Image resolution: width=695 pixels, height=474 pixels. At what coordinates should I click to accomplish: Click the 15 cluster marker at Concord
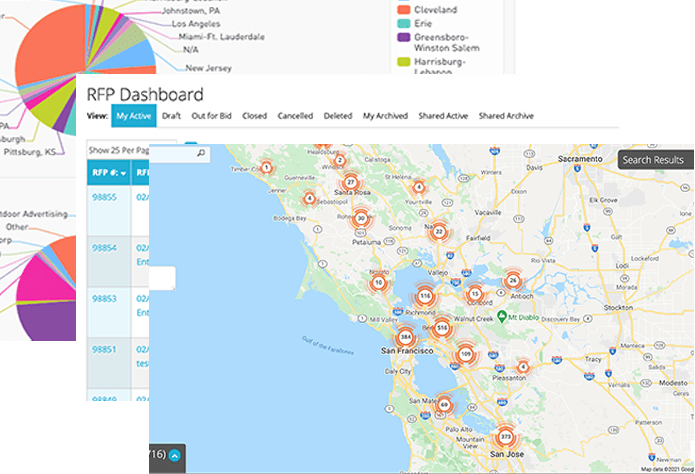click(475, 294)
